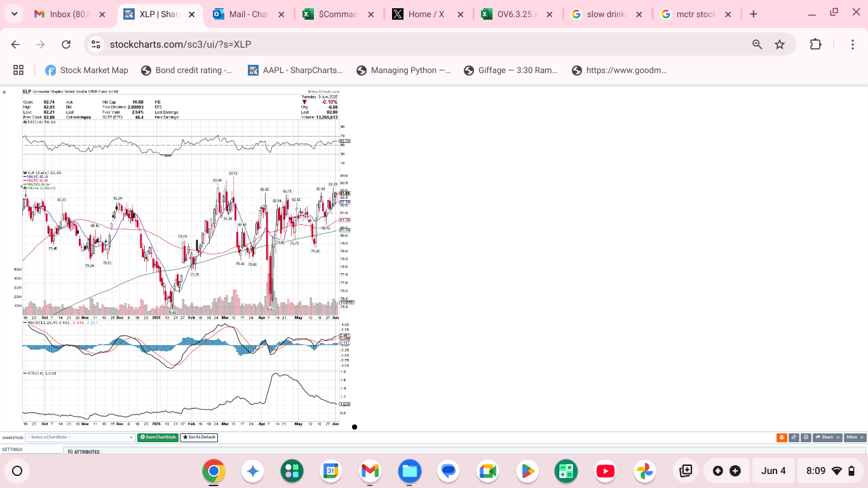Click the orange alert bell button
Viewport: 868px width, 488px height.
782,437
